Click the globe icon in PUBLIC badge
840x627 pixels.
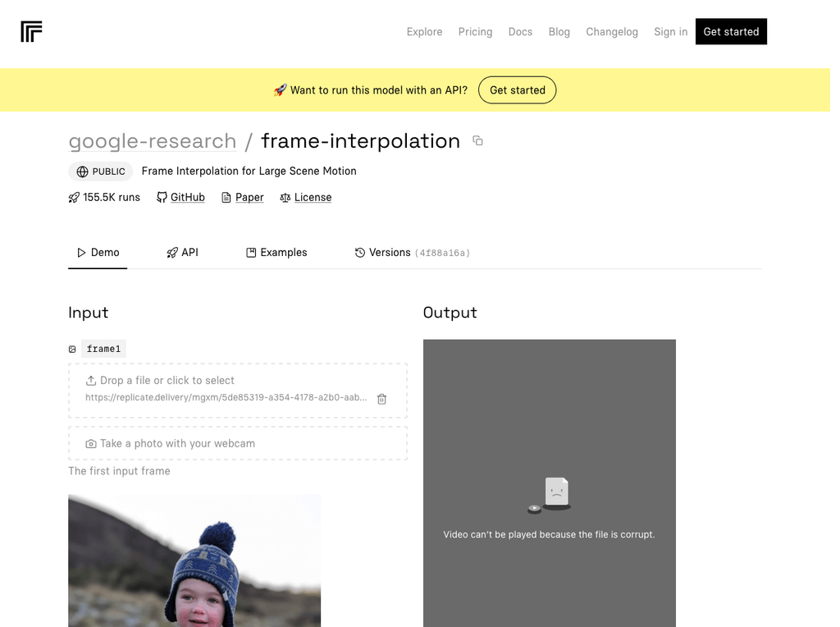[83, 172]
